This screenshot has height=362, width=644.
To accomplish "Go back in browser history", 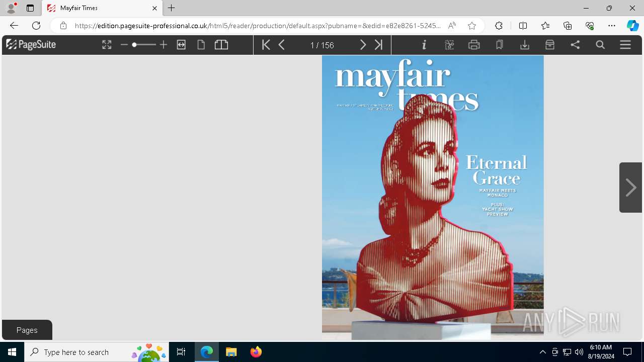I will [14, 26].
